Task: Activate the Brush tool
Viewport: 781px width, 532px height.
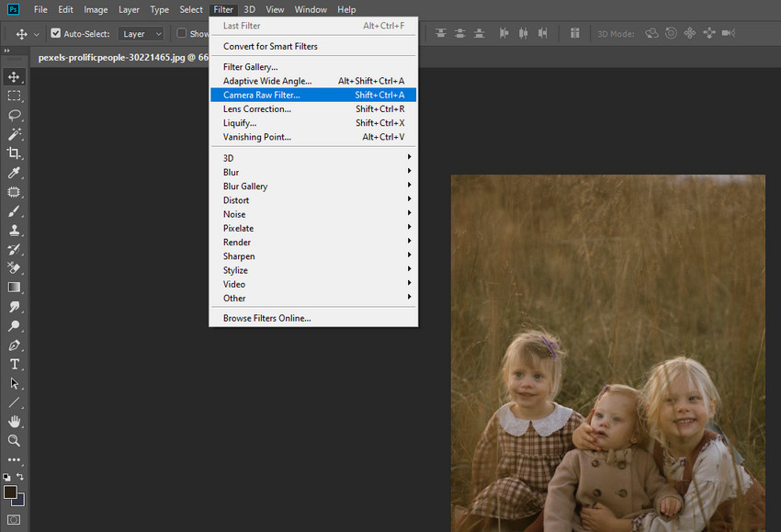Action: (14, 211)
